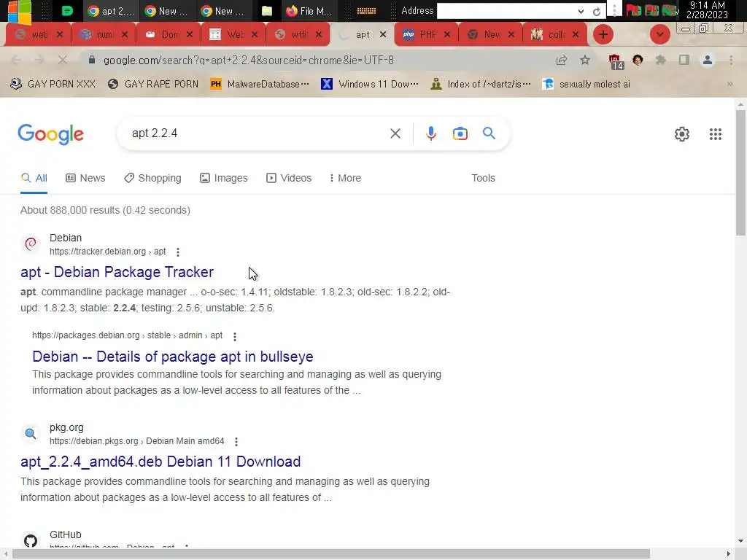
Task: Share this page from the address bar
Action: [562, 60]
